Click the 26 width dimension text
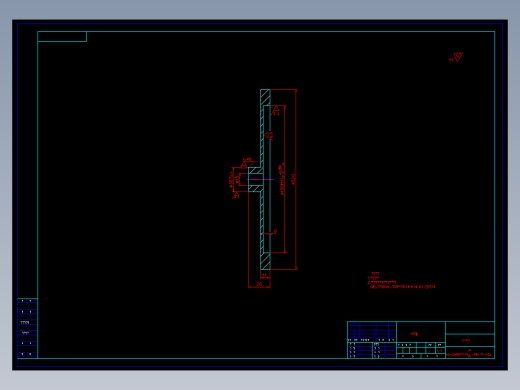Image resolution: width=520 pixels, height=390 pixels. (x=259, y=284)
